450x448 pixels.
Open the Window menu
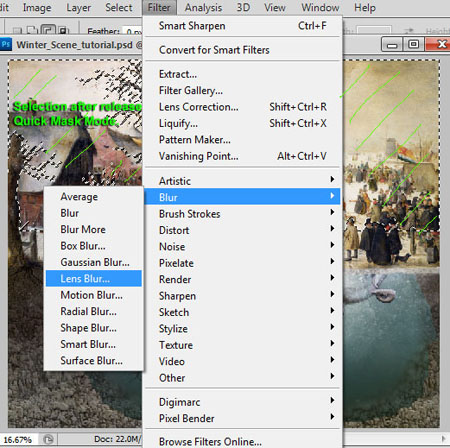pos(320,7)
